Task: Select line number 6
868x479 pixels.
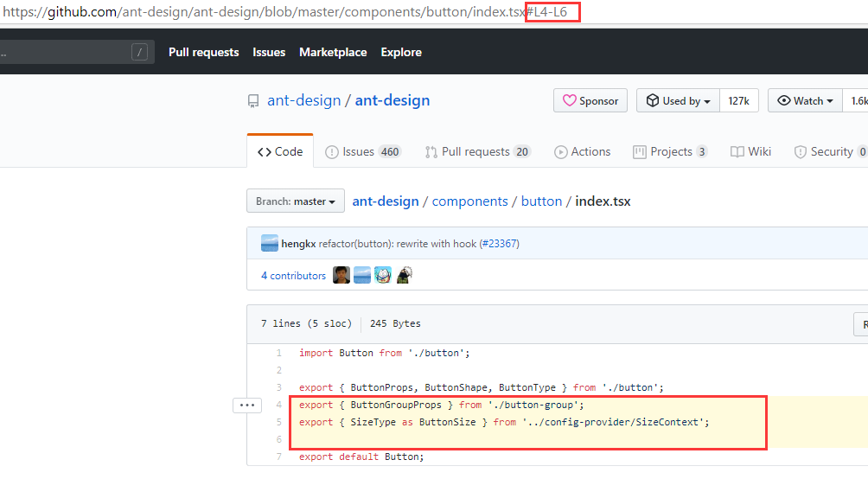Action: tap(279, 439)
